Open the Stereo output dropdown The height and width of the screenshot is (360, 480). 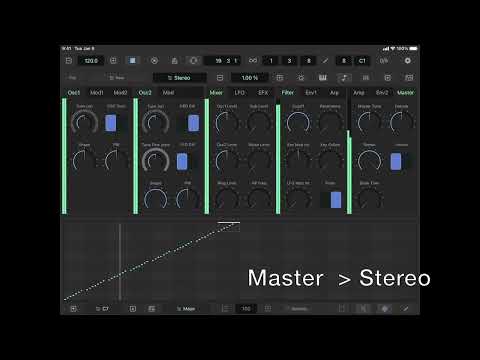tap(179, 78)
